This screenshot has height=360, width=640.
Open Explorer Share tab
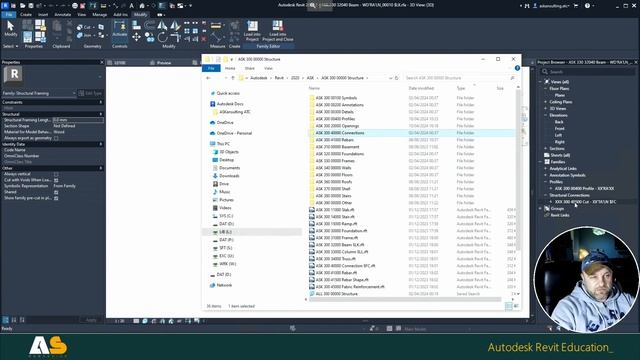pos(249,69)
